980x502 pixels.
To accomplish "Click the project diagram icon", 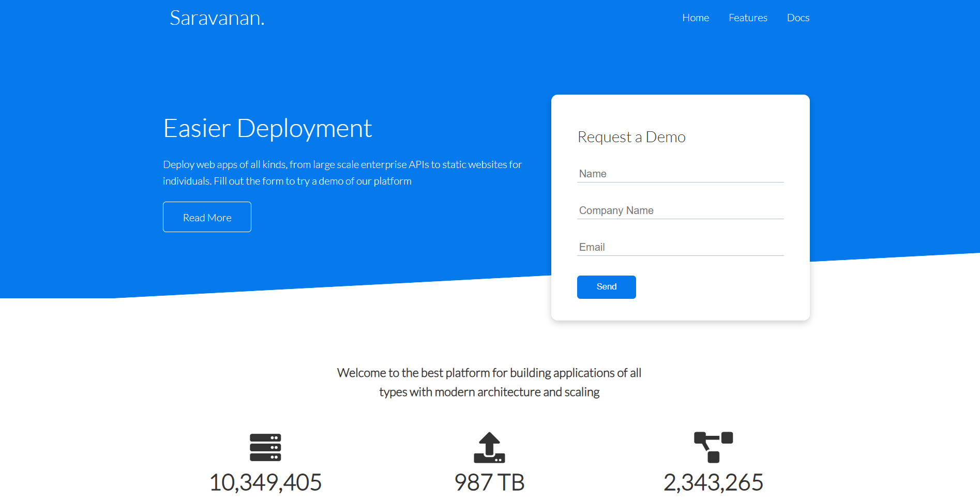I will tap(713, 447).
